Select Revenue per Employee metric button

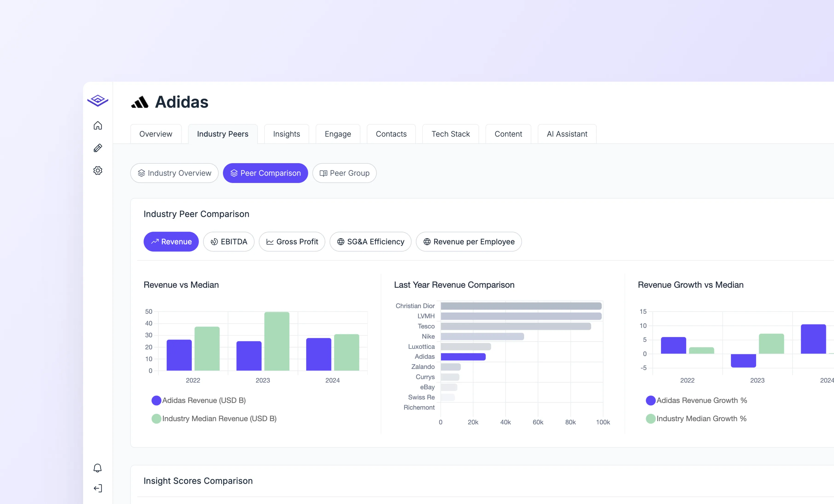[469, 242]
